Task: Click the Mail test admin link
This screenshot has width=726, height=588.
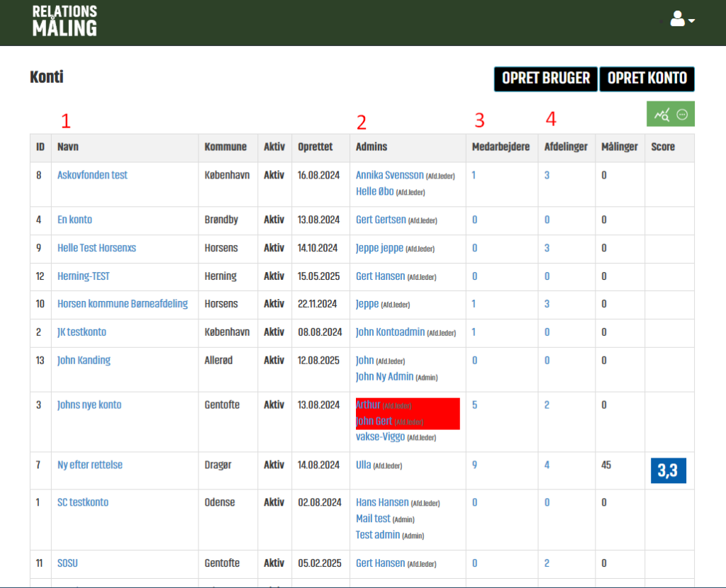Action: click(373, 519)
